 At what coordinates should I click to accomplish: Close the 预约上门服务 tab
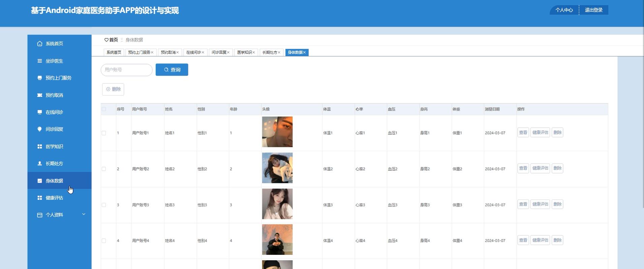[152, 52]
